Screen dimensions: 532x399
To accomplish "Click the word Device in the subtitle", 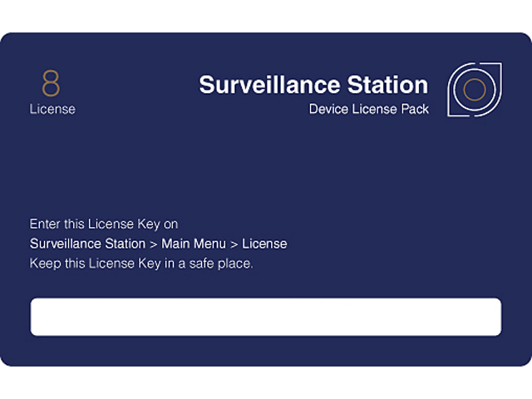I will (328, 110).
